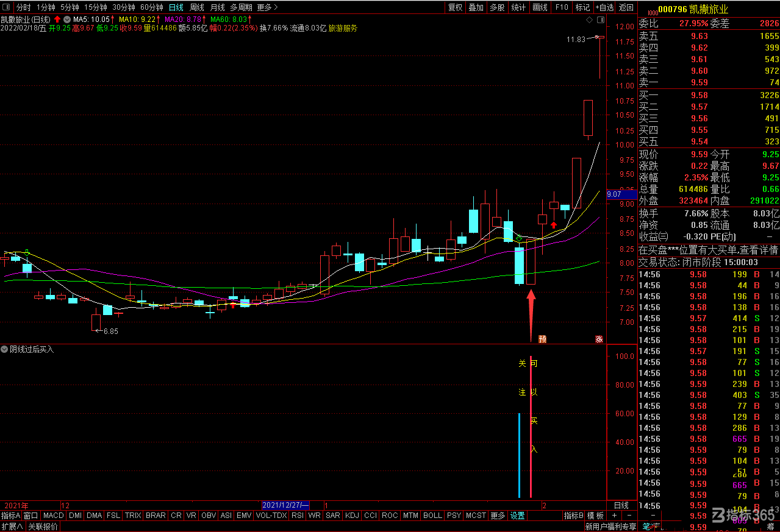Click the 复权 button
780x532 pixels.
[x=456, y=7]
